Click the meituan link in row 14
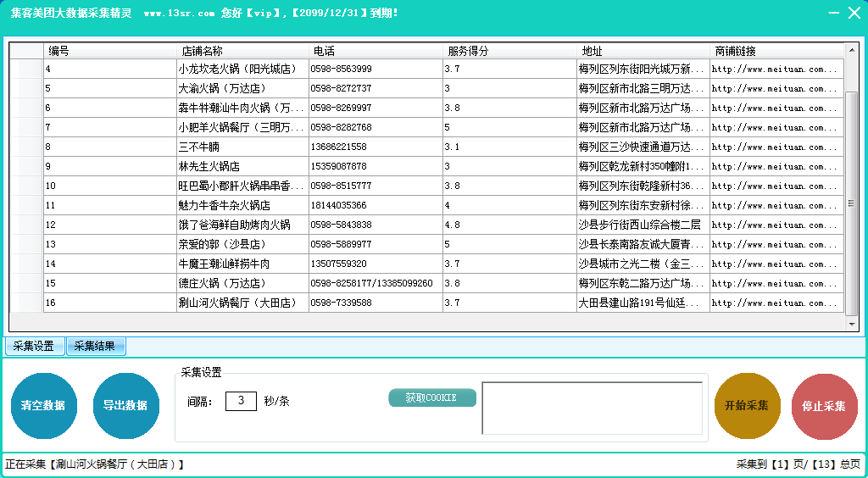868x478 pixels. point(775,264)
